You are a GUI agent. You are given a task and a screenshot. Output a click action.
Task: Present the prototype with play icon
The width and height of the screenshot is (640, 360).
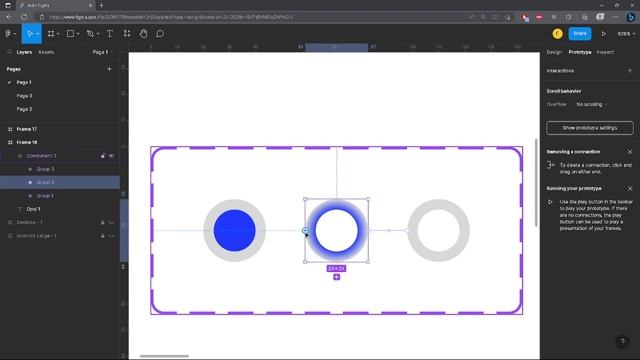pos(603,34)
